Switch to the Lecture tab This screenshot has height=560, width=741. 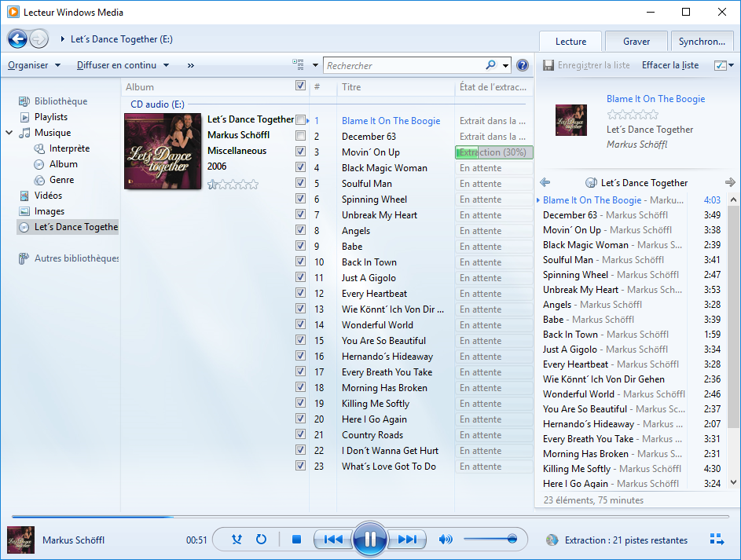pyautogui.click(x=570, y=41)
